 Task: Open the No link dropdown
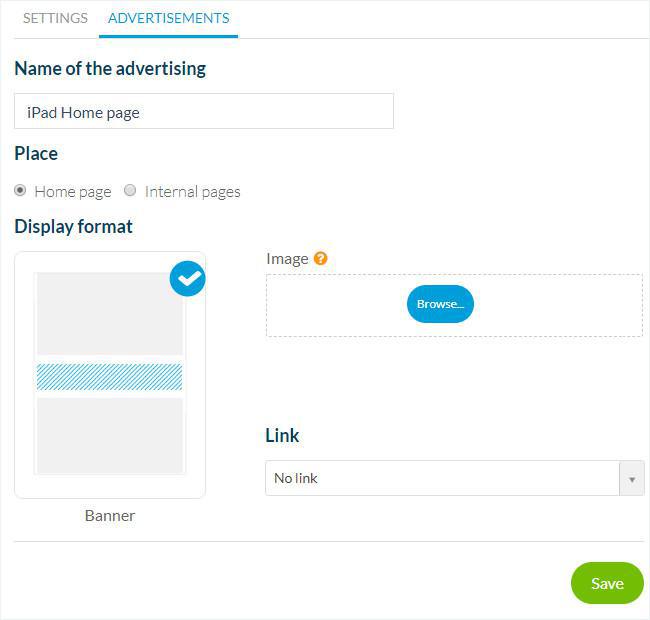[x=442, y=478]
